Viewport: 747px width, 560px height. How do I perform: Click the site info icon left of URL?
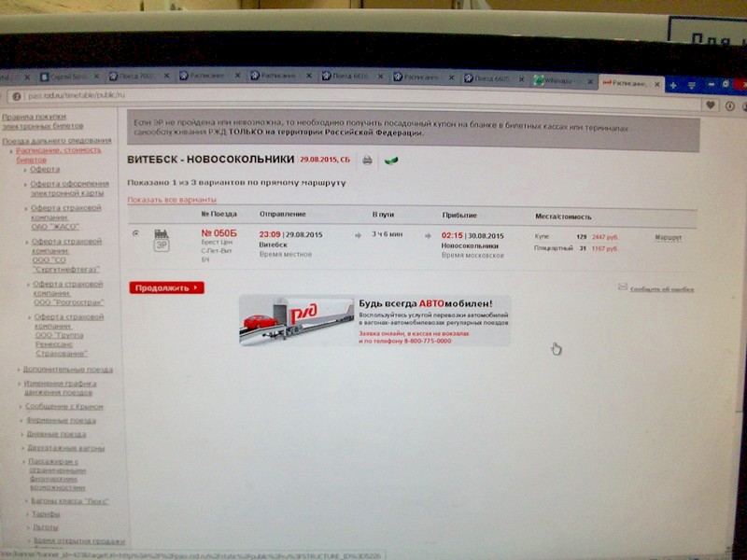pyautogui.click(x=16, y=96)
